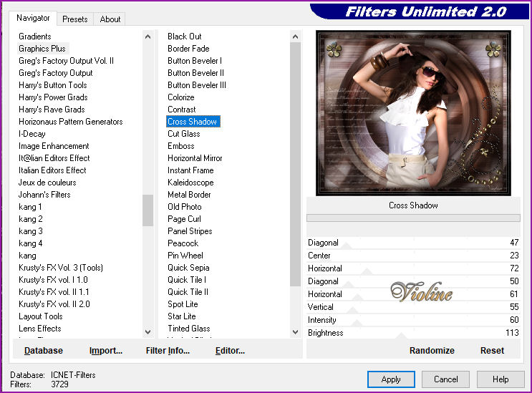Screen dimensions: 532x393
Task: Select Harry's Power Grads
Action: [x=53, y=97]
